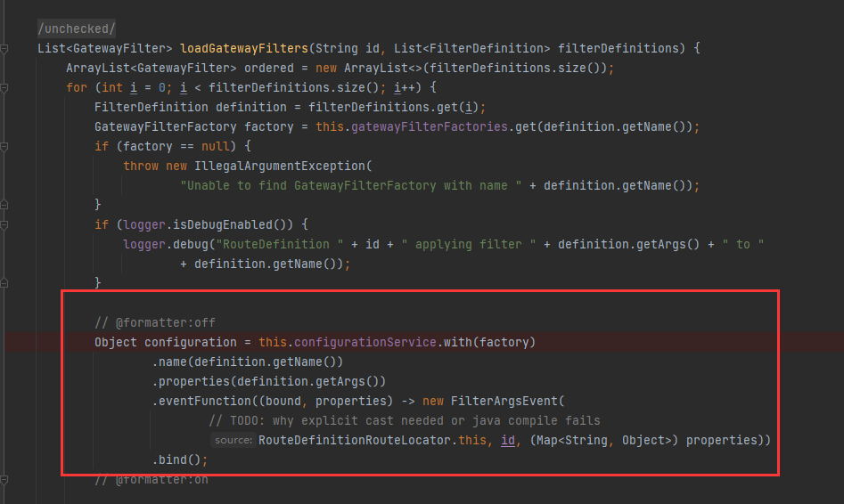Collapse the loadGatewayFilters method fold marker
The width and height of the screenshot is (844, 504).
(x=4, y=49)
